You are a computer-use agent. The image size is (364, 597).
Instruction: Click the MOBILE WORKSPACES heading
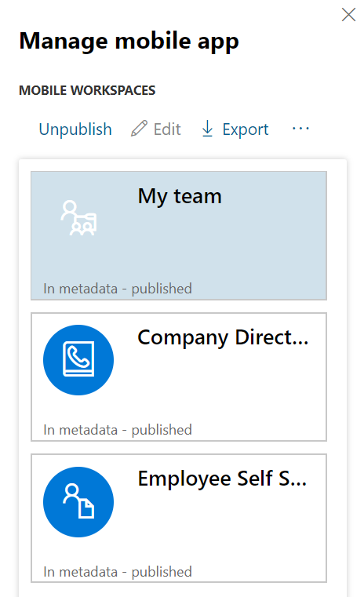tap(87, 90)
